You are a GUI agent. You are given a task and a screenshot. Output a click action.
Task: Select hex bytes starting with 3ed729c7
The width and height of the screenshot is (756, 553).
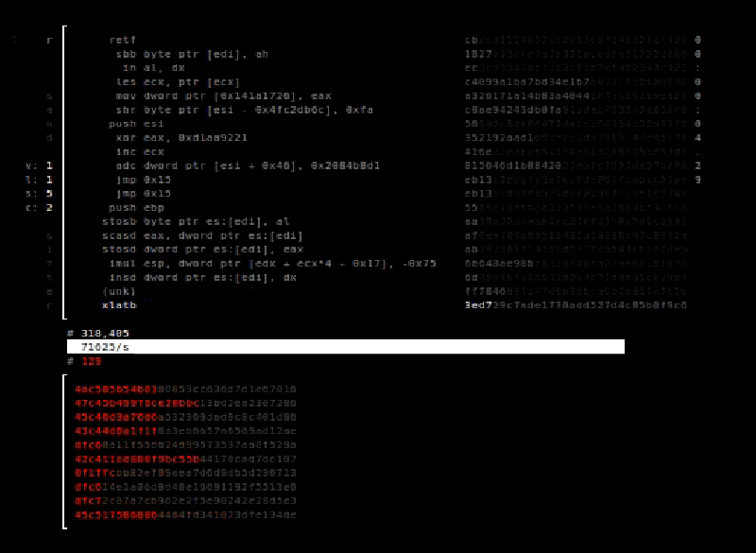coord(576,305)
